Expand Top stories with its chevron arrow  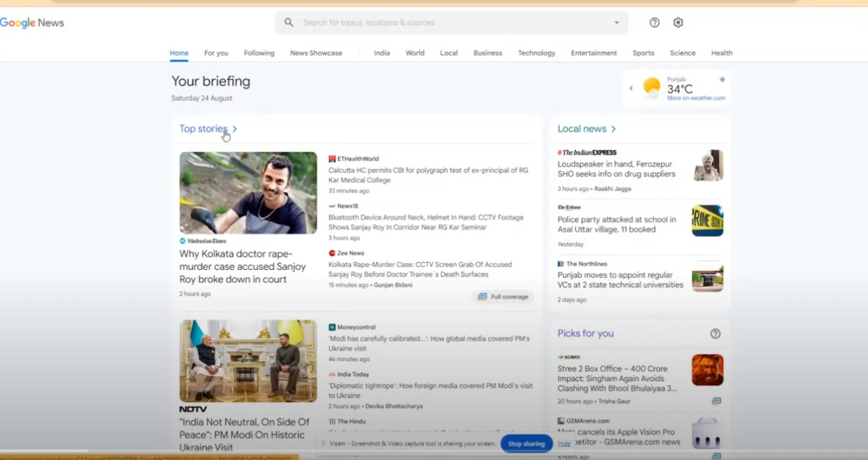tap(234, 129)
